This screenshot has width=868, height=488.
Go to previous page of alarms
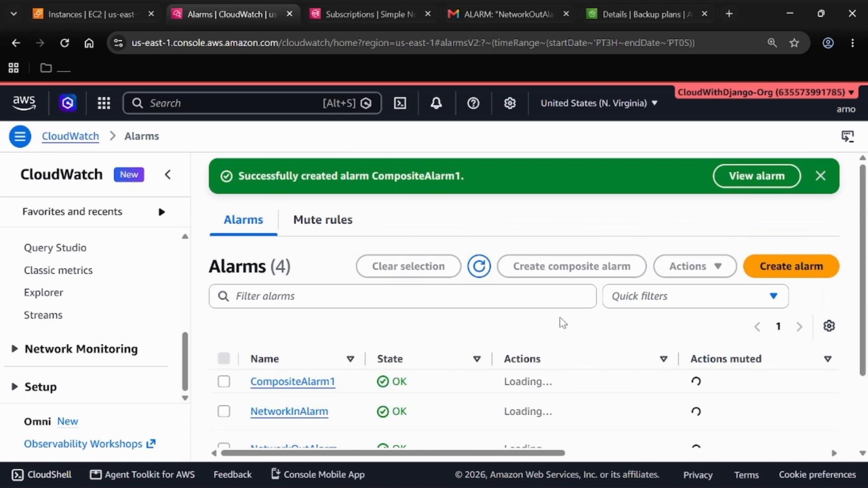pyautogui.click(x=757, y=326)
